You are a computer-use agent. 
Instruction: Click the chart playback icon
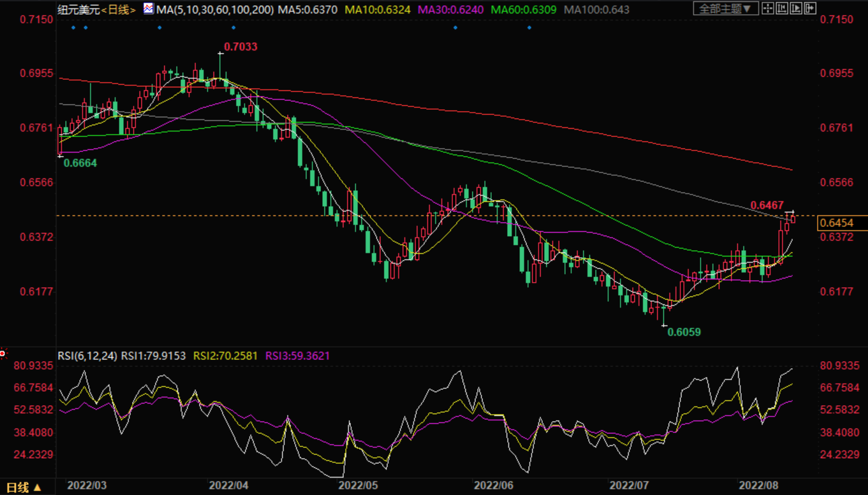pos(796,9)
